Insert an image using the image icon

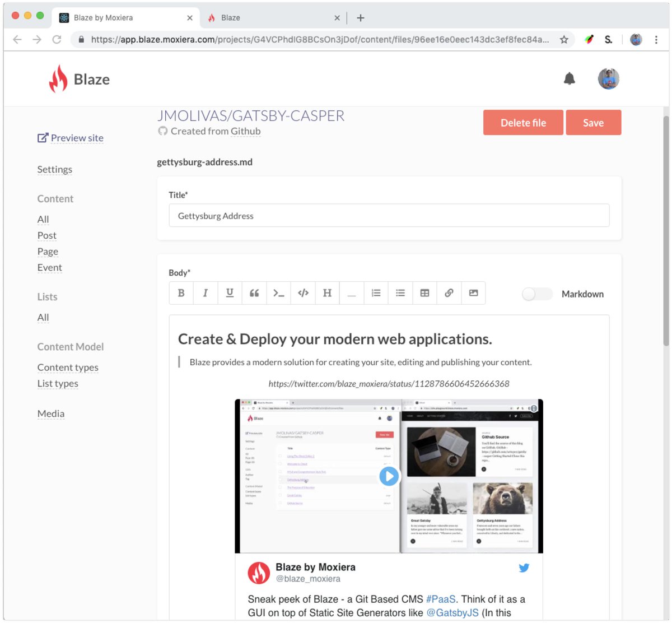(x=473, y=293)
